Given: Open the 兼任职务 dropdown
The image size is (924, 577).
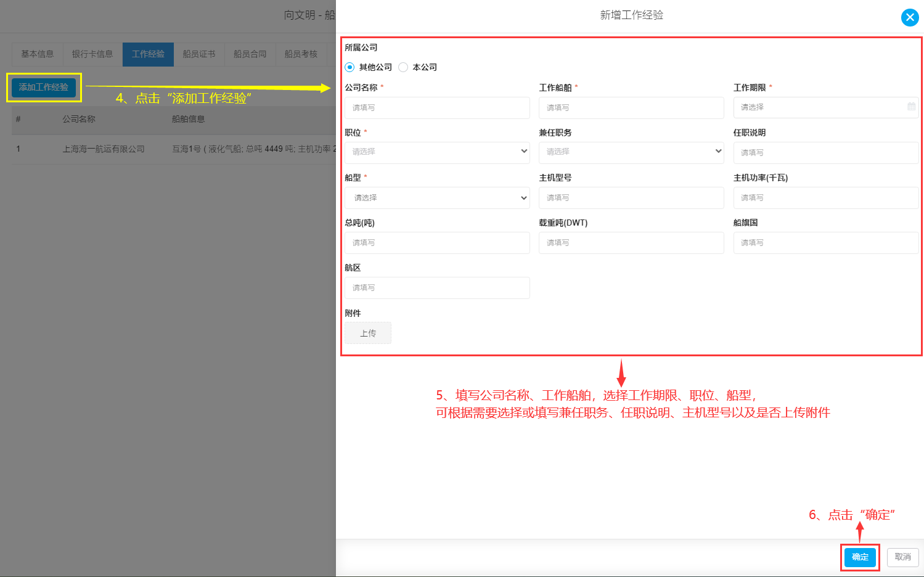Looking at the screenshot, I should [x=631, y=152].
